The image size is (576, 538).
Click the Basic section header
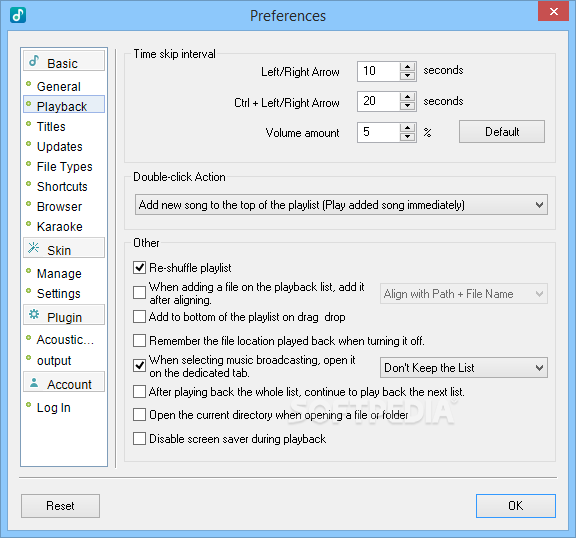tap(64, 61)
